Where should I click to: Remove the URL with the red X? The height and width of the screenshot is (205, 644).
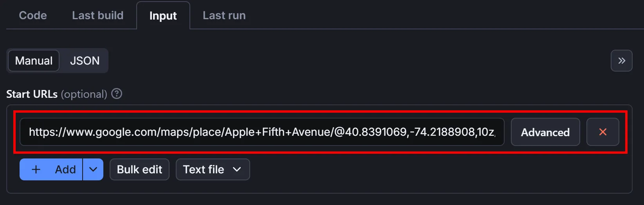pos(603,132)
